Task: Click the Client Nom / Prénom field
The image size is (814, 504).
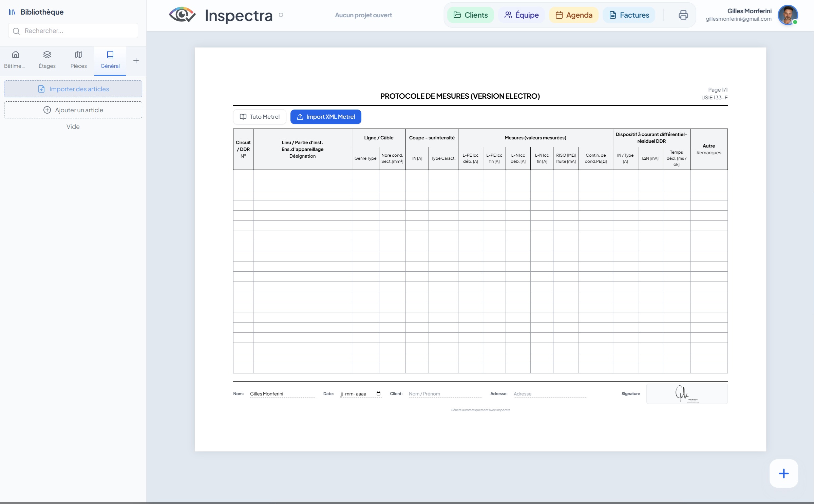Action: 445,394
